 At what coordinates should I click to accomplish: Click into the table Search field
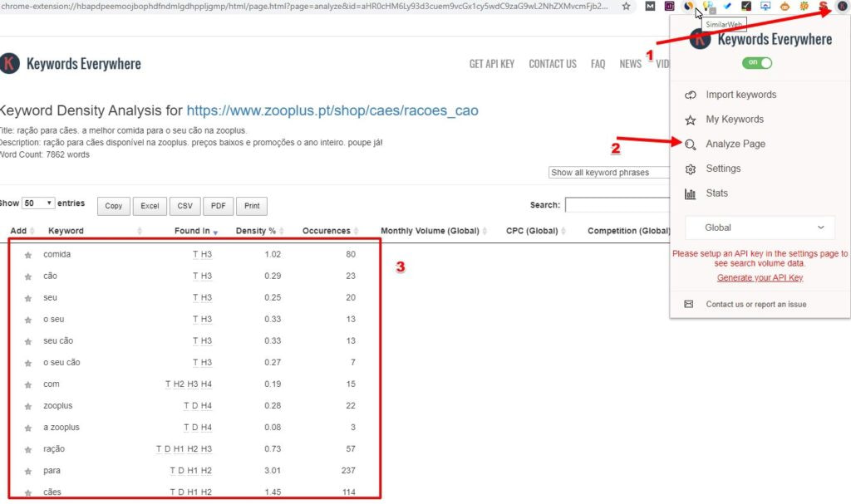click(617, 205)
